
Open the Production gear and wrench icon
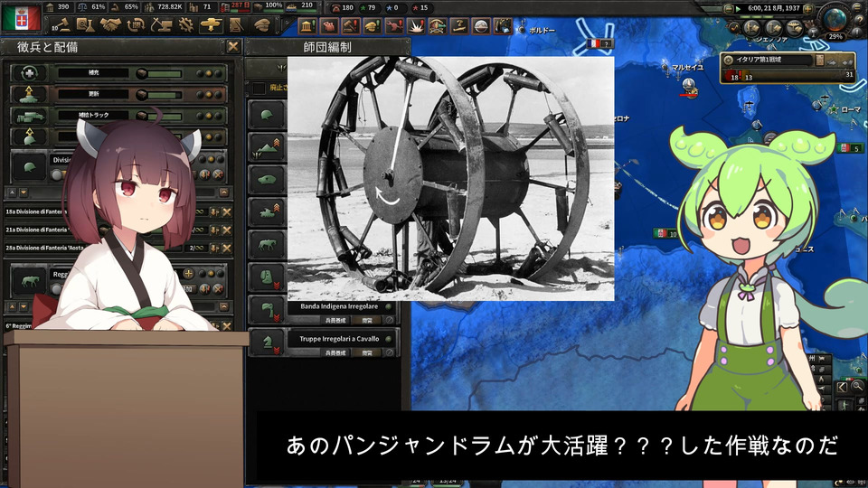[x=185, y=25]
